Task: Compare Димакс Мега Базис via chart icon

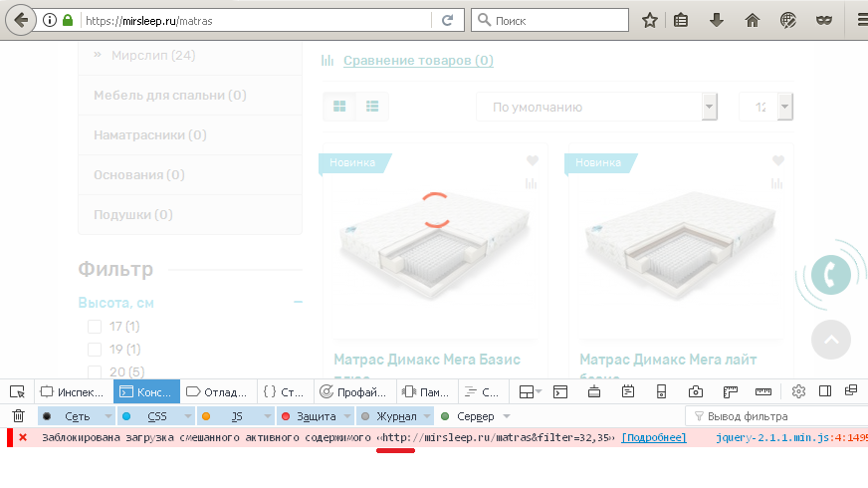Action: coord(531,183)
